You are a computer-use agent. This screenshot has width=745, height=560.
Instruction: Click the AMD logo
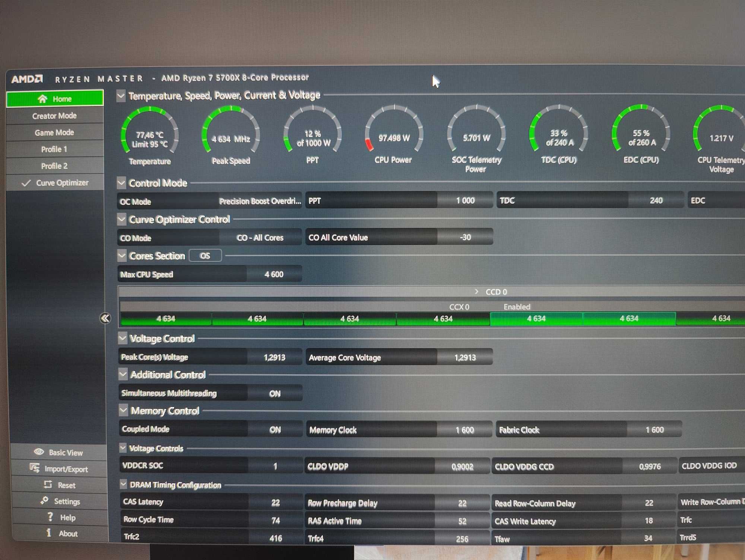(27, 79)
